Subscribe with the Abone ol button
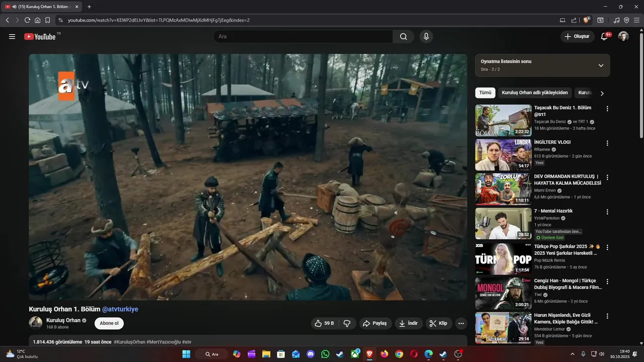 coord(109,323)
